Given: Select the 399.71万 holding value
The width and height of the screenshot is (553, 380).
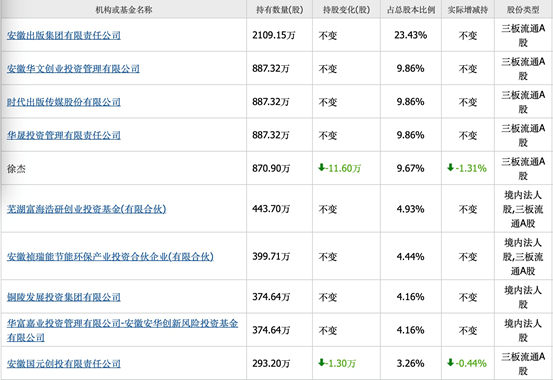Looking at the screenshot, I should (271, 257).
